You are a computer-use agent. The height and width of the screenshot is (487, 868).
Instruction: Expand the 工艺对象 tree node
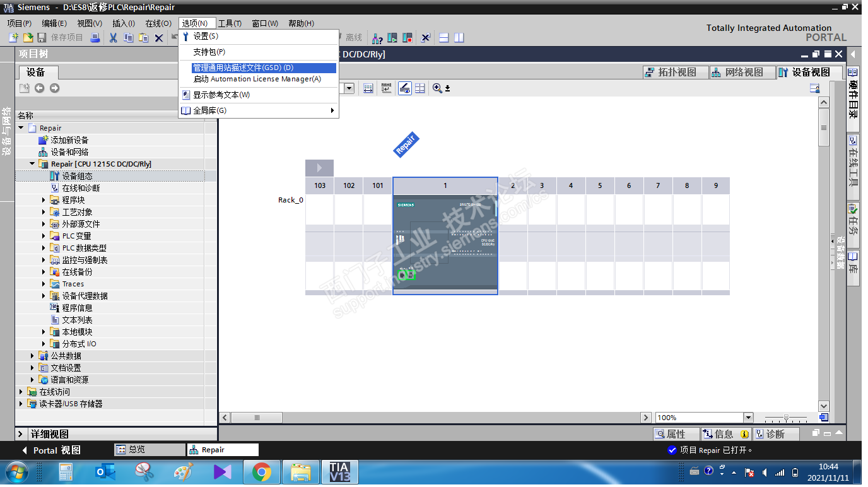(x=44, y=212)
